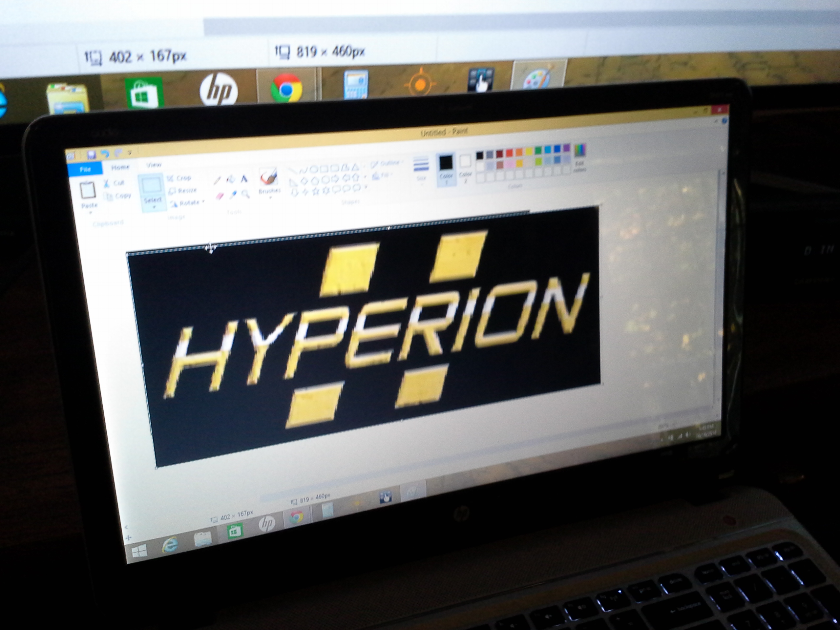Screen dimensions: 840x630
Task: Switch to the Home ribbon tab
Action: 120,167
